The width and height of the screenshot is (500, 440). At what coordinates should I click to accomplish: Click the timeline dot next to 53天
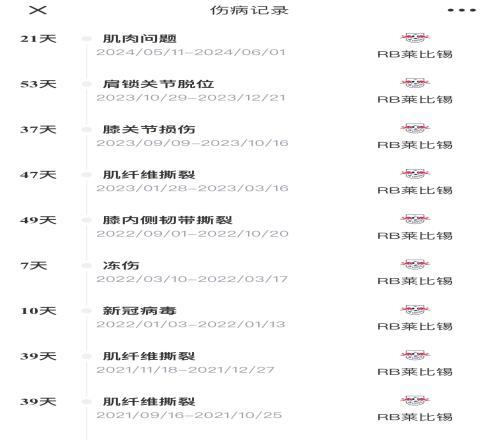[x=87, y=84]
